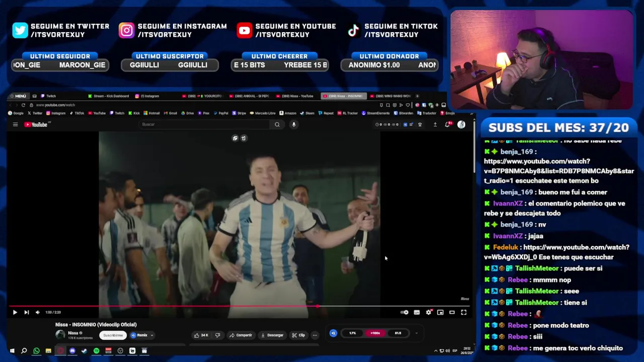Subscribe with the Suscribirme button
644x362 pixels.
click(113, 335)
